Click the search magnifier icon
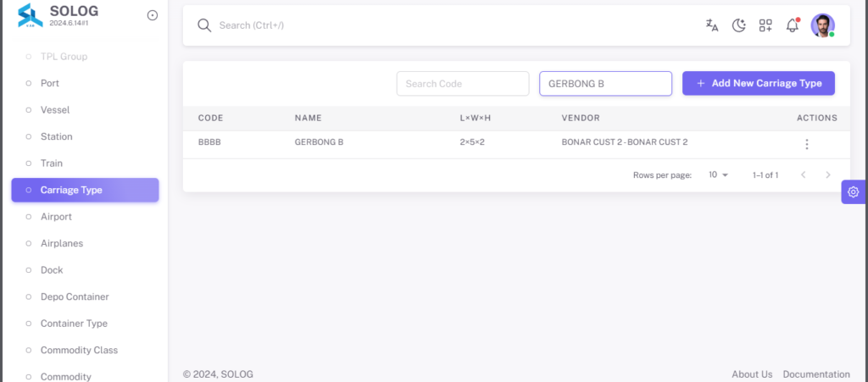868x382 pixels. coord(204,25)
